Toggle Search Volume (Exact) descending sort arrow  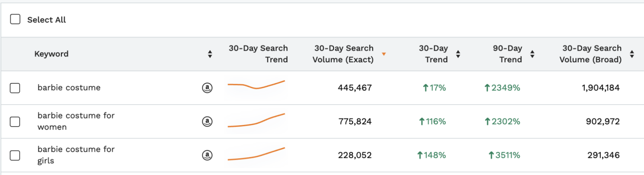(384, 54)
